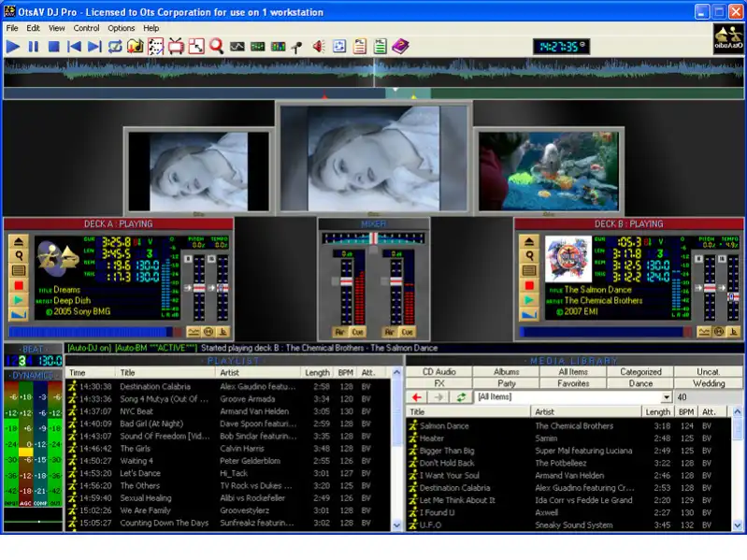Open the Options menu
Image resolution: width=747 pixels, height=560 pixels.
tap(121, 28)
